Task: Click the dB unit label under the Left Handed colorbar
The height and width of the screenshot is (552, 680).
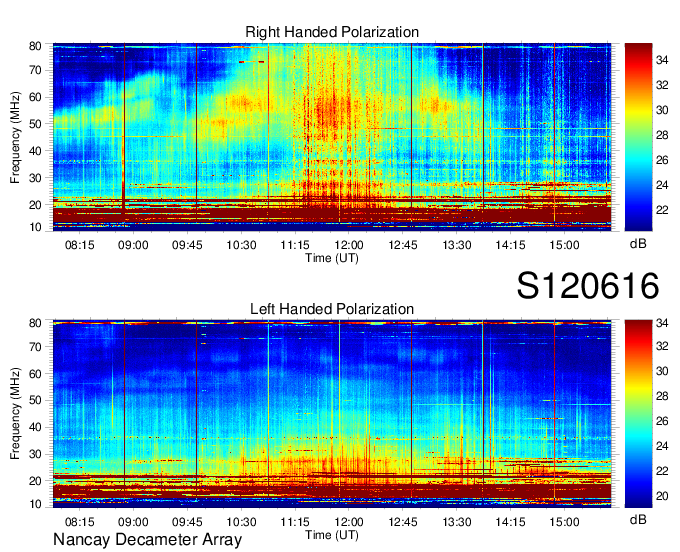Action: pyautogui.click(x=638, y=519)
